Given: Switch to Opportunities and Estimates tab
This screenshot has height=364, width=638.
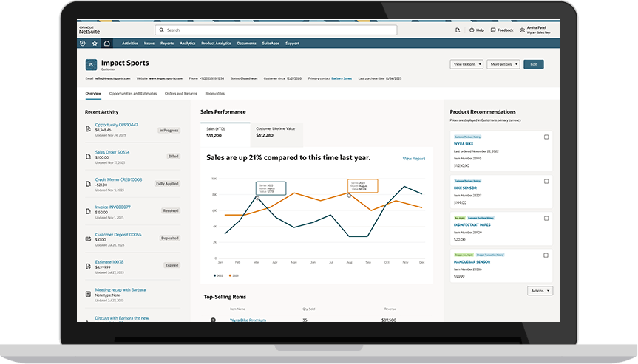Looking at the screenshot, I should [x=133, y=94].
